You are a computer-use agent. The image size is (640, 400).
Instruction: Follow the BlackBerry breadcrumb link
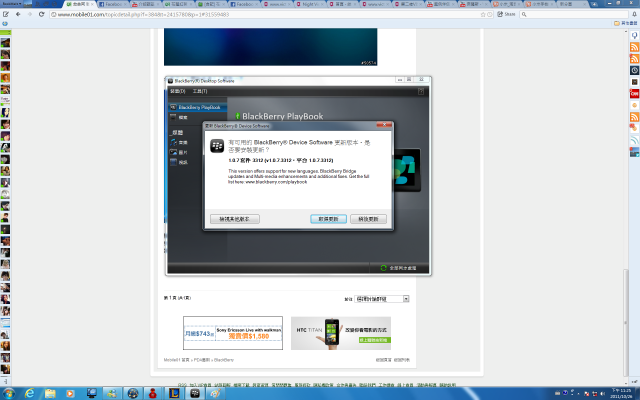(x=224, y=360)
